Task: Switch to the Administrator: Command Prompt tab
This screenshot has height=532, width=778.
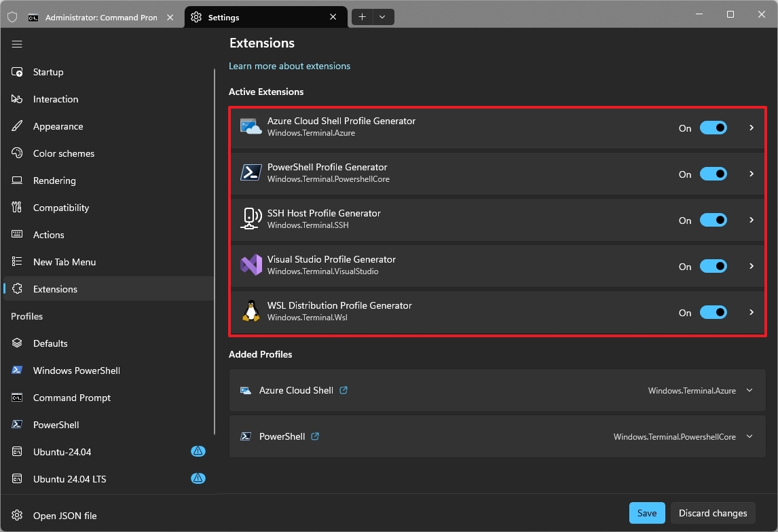Action: click(x=100, y=18)
